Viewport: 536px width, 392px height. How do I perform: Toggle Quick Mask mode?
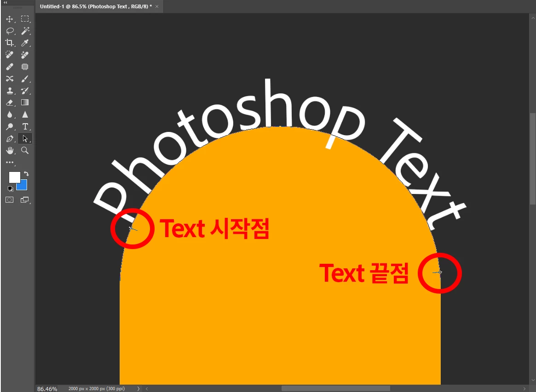click(10, 200)
